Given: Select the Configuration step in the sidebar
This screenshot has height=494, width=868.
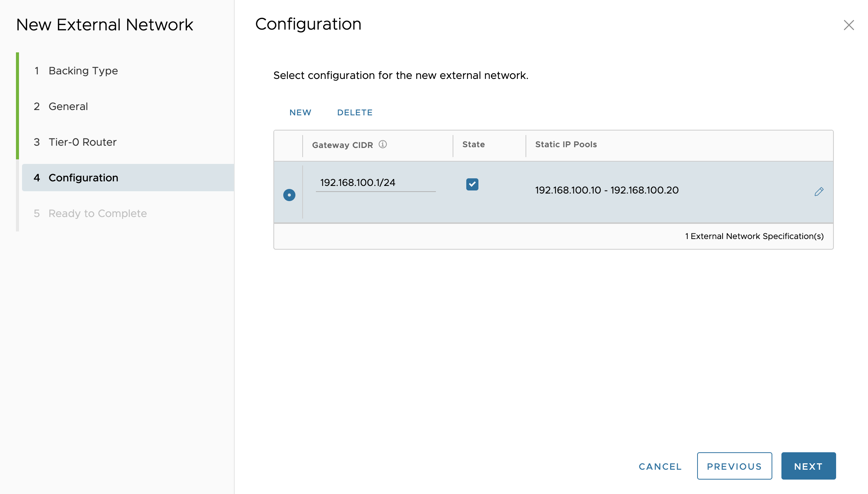Looking at the screenshot, I should (x=83, y=178).
